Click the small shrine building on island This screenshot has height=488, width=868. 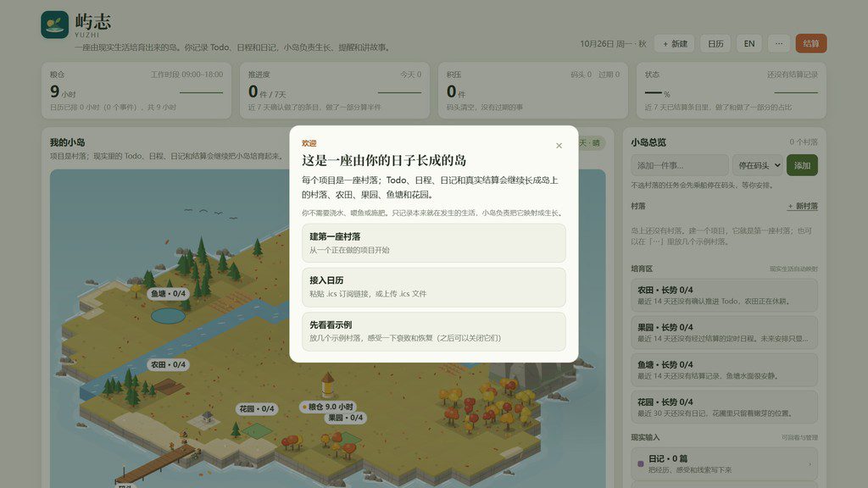(x=208, y=417)
